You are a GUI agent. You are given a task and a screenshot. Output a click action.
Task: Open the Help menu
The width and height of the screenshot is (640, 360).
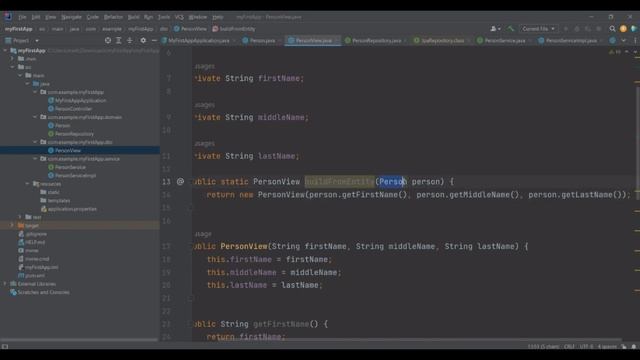click(218, 17)
